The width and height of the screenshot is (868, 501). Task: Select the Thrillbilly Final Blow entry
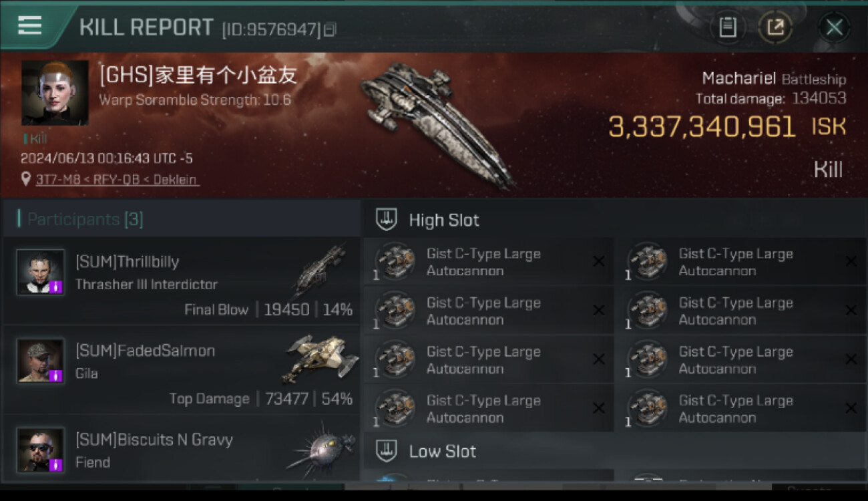182,282
